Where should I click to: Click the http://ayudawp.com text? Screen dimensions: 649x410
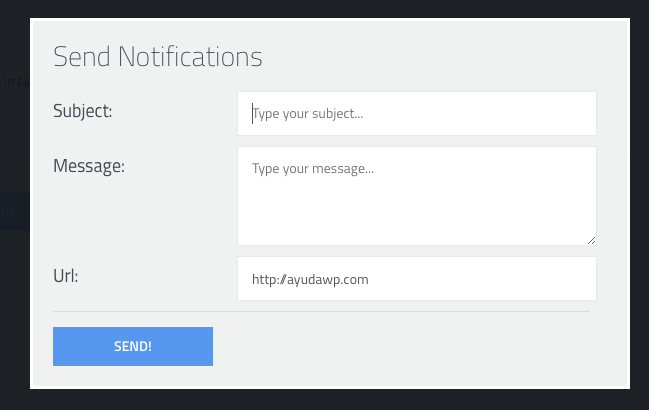coord(310,280)
